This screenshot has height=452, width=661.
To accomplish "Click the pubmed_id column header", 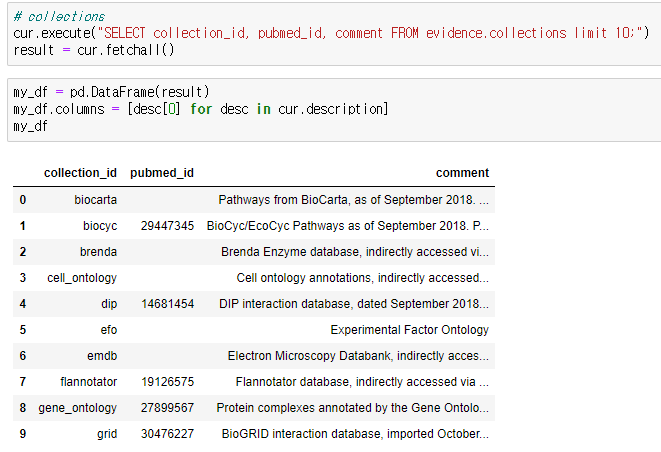I will [x=162, y=173].
